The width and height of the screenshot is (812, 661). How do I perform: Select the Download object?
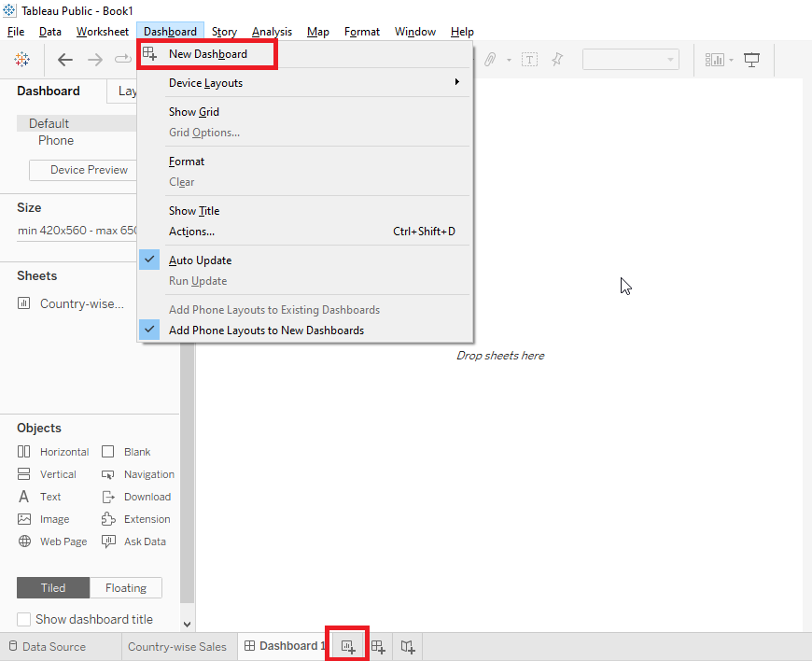point(136,497)
